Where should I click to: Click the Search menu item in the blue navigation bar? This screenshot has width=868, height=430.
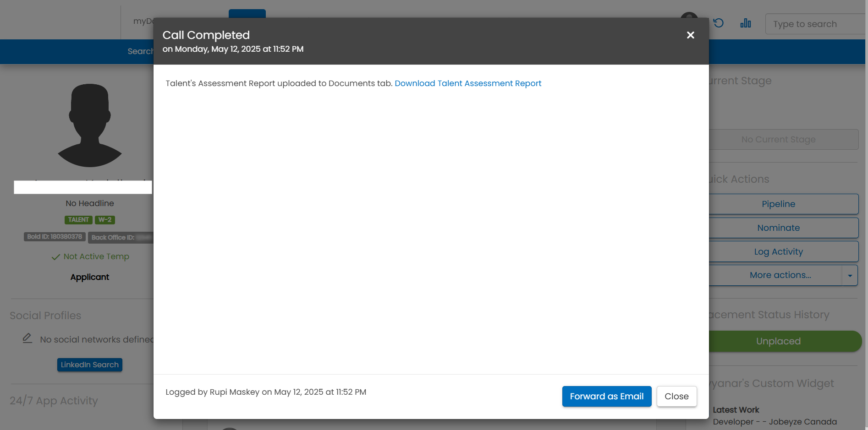[140, 51]
